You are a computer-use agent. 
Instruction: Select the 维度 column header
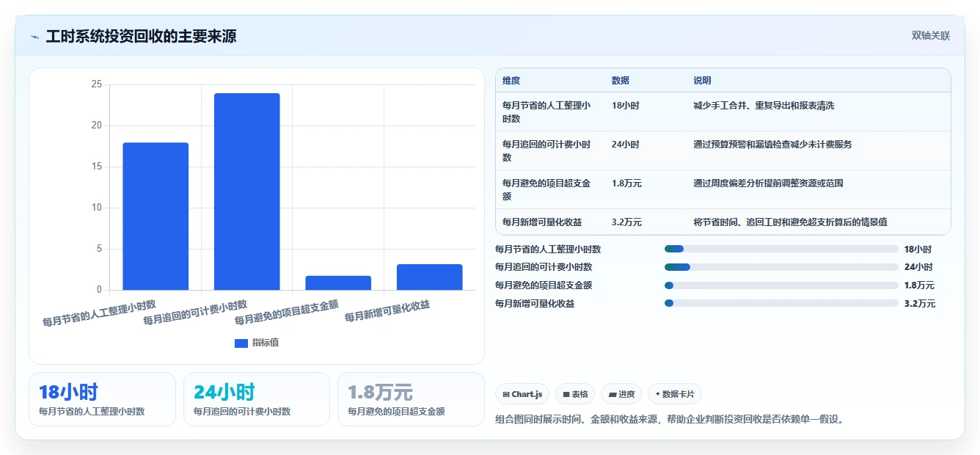[511, 81]
